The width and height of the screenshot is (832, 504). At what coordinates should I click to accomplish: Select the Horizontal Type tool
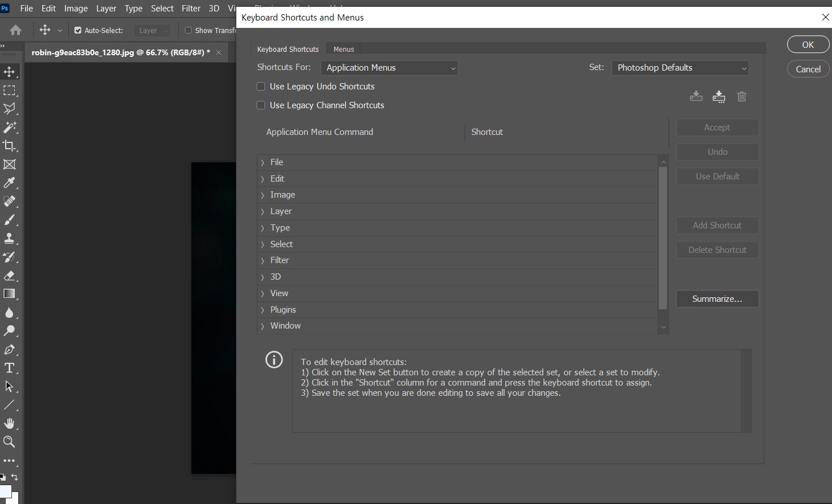[10, 368]
